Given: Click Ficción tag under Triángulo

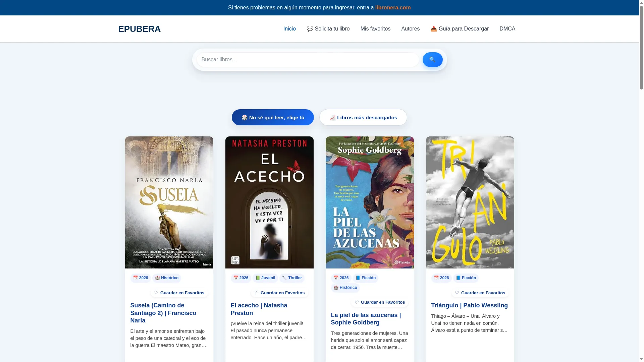Looking at the screenshot, I should coord(466,278).
